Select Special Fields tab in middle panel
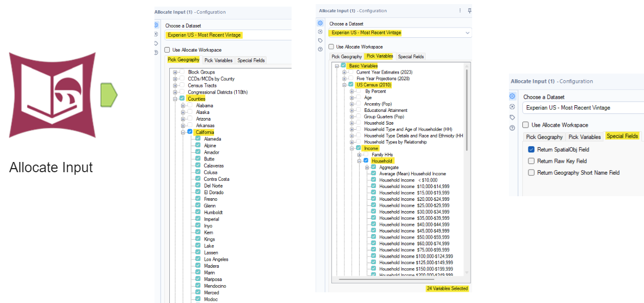The height and width of the screenshot is (303, 644). click(x=411, y=57)
